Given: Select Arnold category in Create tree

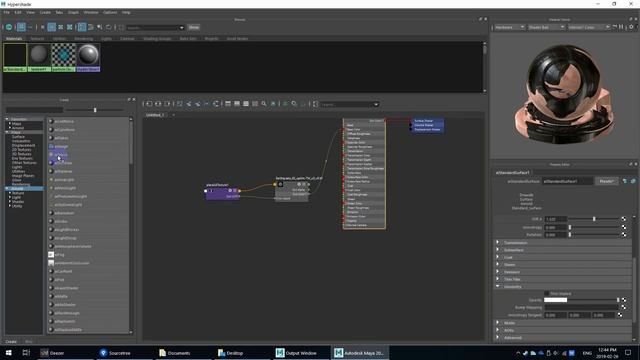Looking at the screenshot, I should 18,189.
